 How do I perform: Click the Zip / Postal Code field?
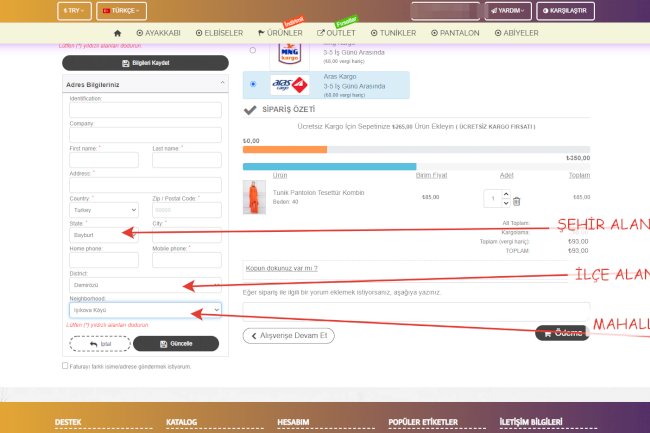[x=187, y=210]
